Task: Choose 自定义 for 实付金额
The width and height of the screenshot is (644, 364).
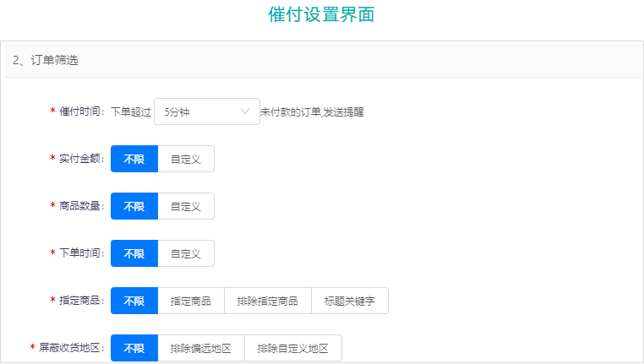Action: (186, 159)
